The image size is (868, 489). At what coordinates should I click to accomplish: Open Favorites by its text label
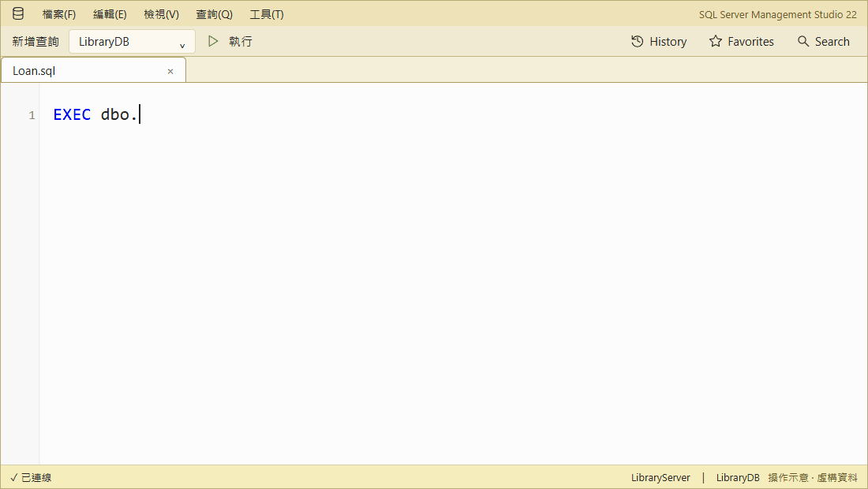(750, 42)
